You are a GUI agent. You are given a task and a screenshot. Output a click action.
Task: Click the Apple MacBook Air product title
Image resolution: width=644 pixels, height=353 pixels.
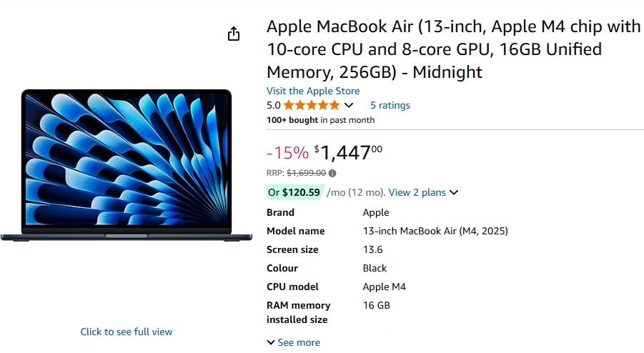454,49
